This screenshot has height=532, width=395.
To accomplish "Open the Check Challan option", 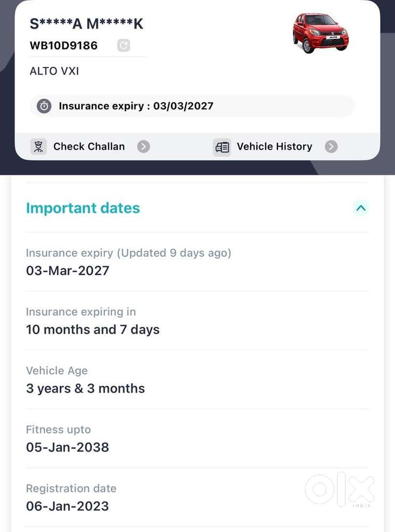I will coord(88,146).
